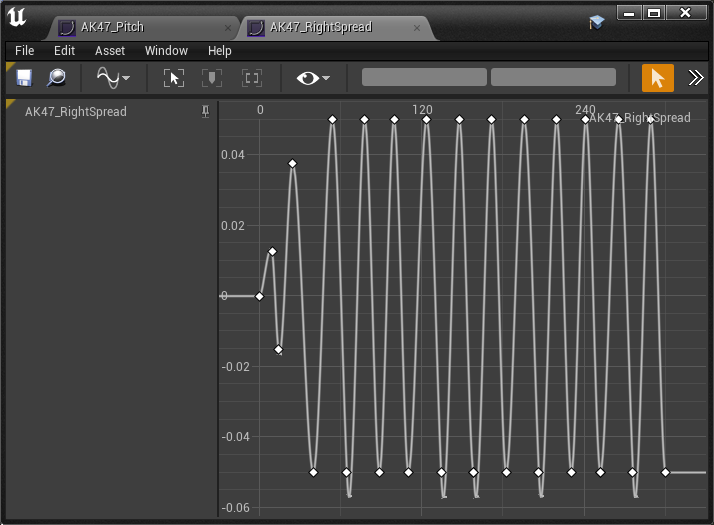Screen dimensions: 714x525
Task: Open the Edit menu
Action: tap(64, 51)
